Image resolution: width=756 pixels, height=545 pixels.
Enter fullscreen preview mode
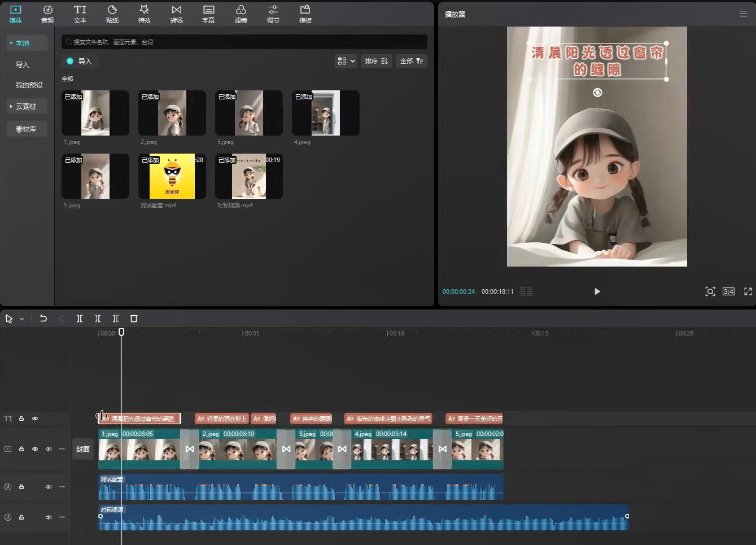point(748,291)
